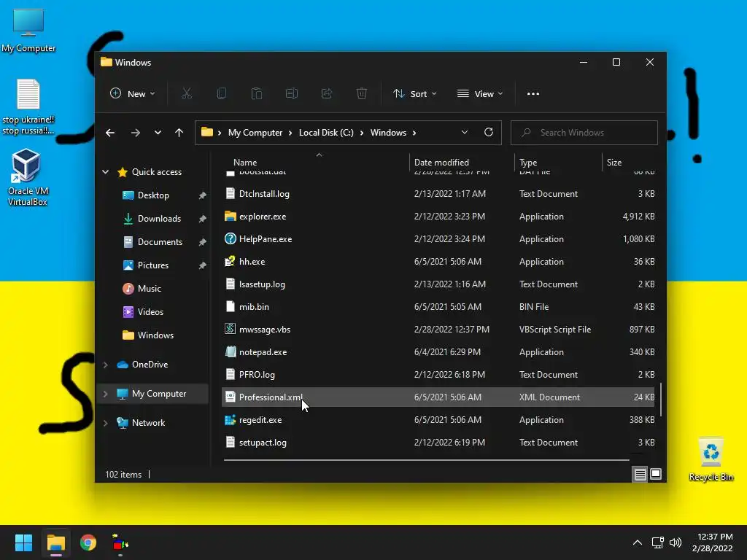The height and width of the screenshot is (560, 747).
Task: Select hh.exe file icon
Action: point(230,262)
